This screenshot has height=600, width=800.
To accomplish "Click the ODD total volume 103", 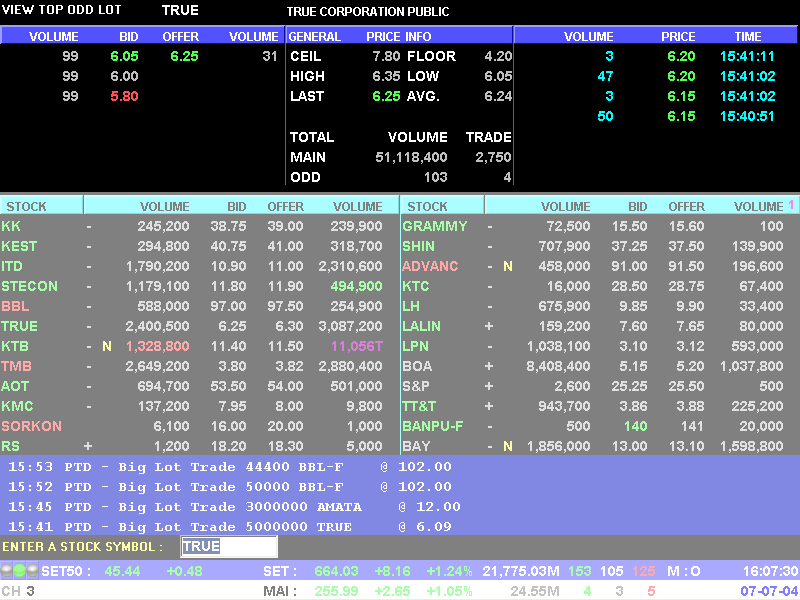I will point(435,177).
